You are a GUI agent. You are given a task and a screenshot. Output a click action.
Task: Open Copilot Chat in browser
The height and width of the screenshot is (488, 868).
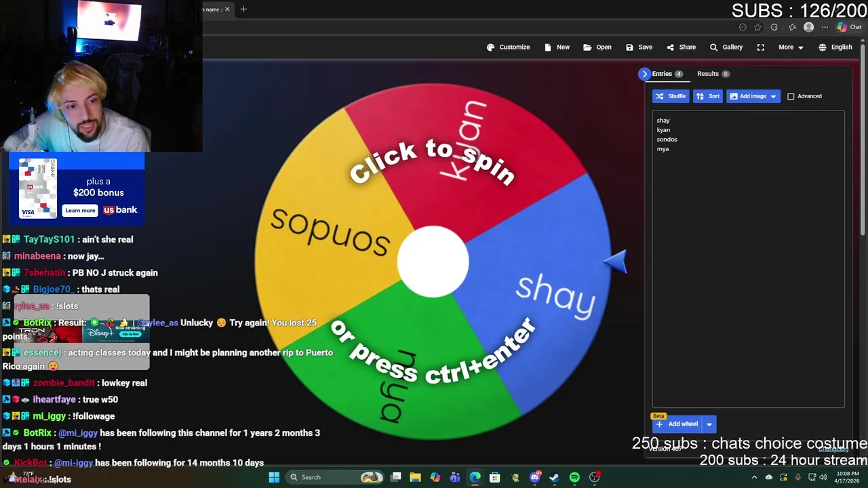(849, 27)
